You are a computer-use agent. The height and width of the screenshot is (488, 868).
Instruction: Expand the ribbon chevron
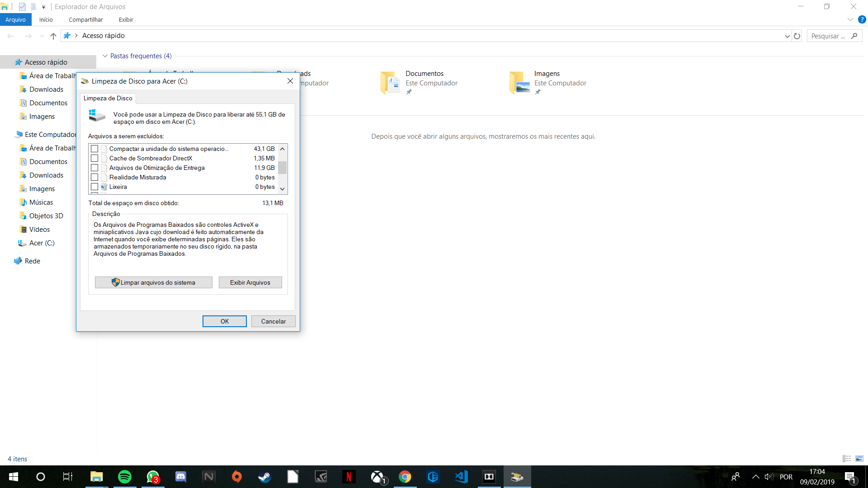coord(850,19)
